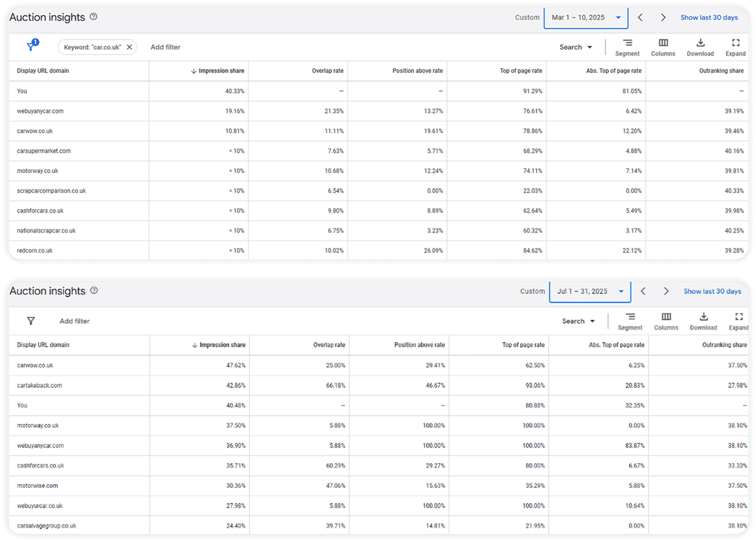The image size is (756, 542).
Task: Open Jul 1 – 31, 2025 date dropdown
Action: pyautogui.click(x=590, y=291)
